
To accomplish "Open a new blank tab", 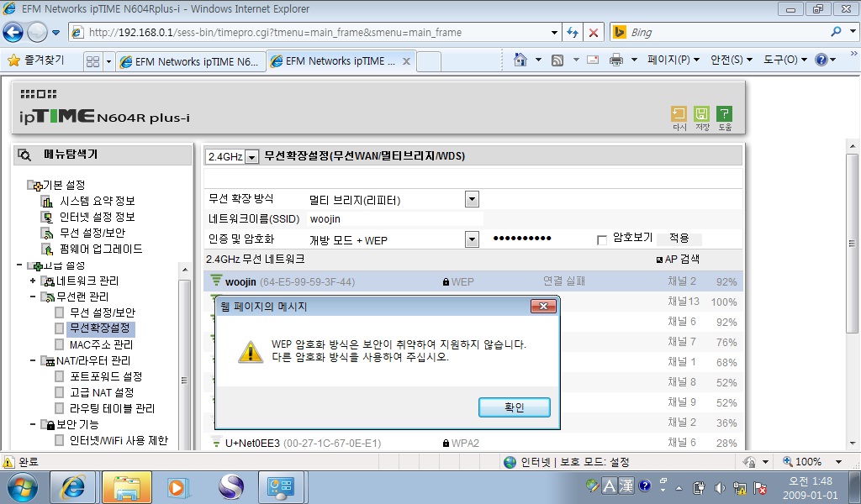I will pos(429,61).
